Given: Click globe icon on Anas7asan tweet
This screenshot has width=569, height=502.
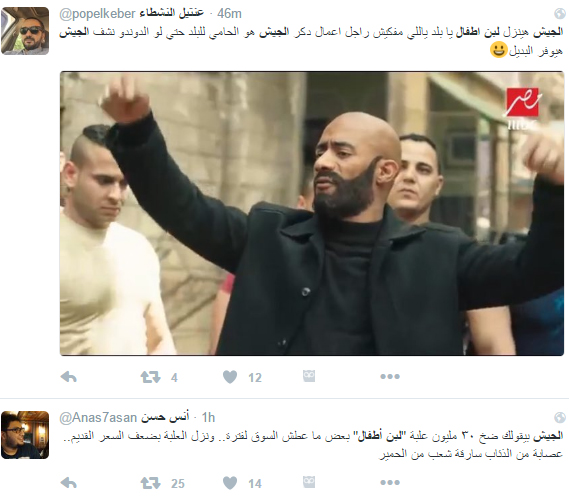Looking at the screenshot, I should 560,417.
